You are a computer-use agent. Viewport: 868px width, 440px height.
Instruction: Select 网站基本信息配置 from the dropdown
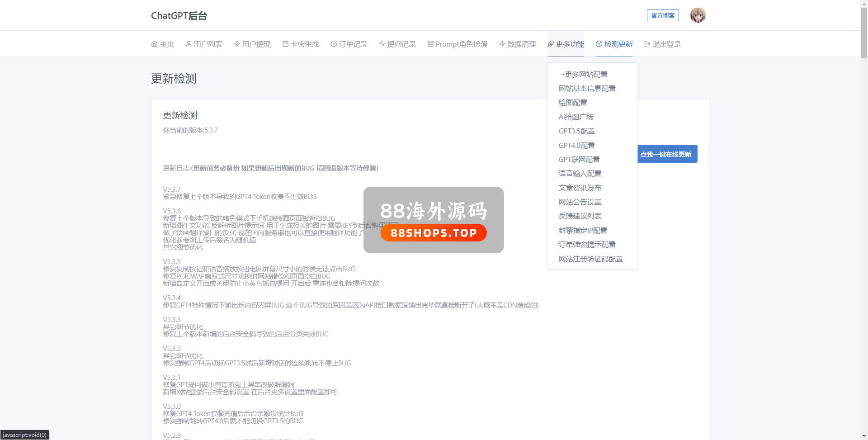coord(587,89)
